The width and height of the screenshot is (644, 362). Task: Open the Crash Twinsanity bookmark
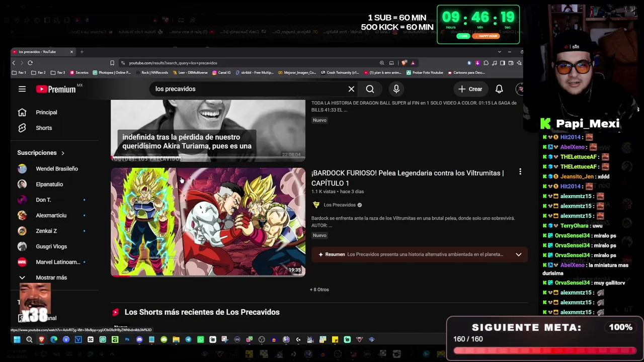pos(340,72)
